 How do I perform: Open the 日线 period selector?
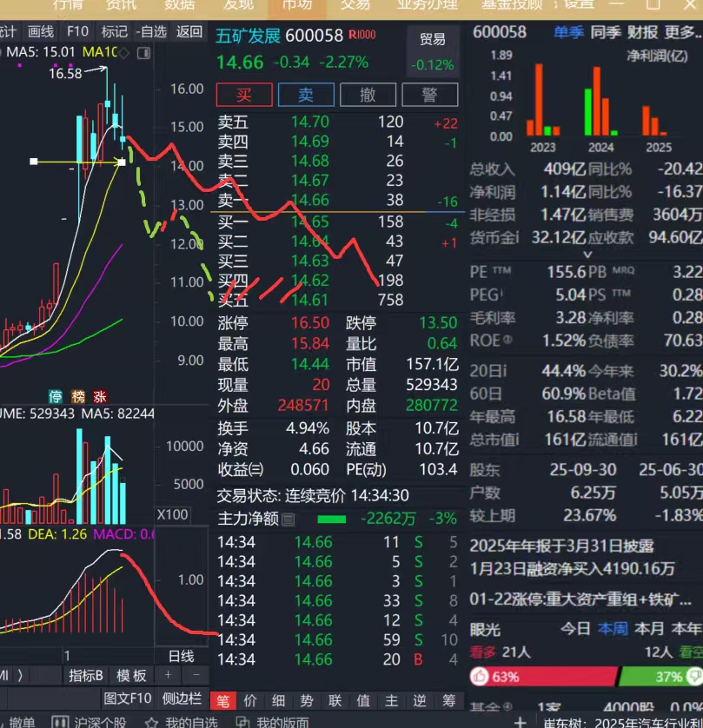pos(181,656)
